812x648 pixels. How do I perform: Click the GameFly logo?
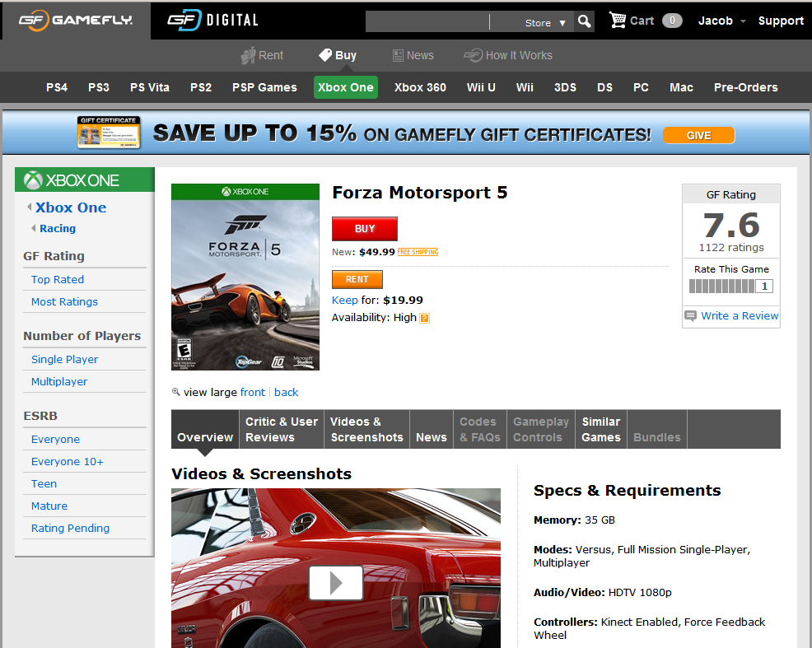pos(76,21)
